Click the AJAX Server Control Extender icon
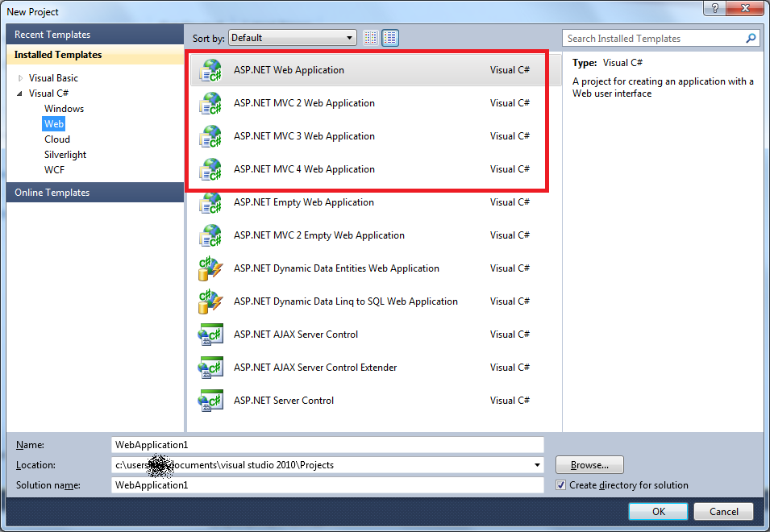Image resolution: width=770 pixels, height=532 pixels. (x=210, y=368)
